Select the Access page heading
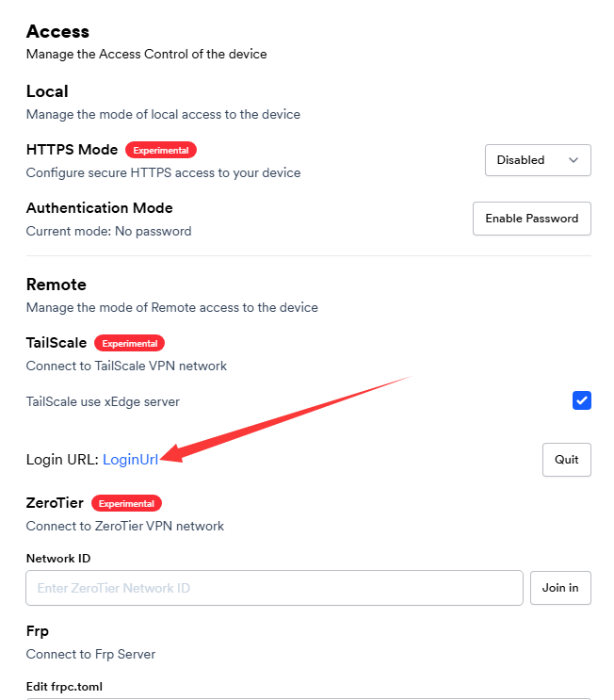 click(x=57, y=31)
